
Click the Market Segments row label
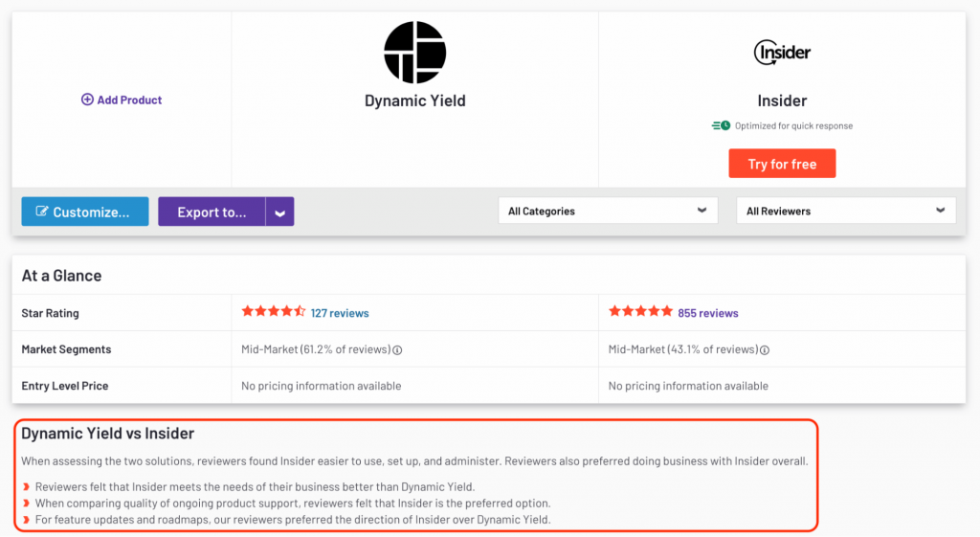pyautogui.click(x=66, y=349)
